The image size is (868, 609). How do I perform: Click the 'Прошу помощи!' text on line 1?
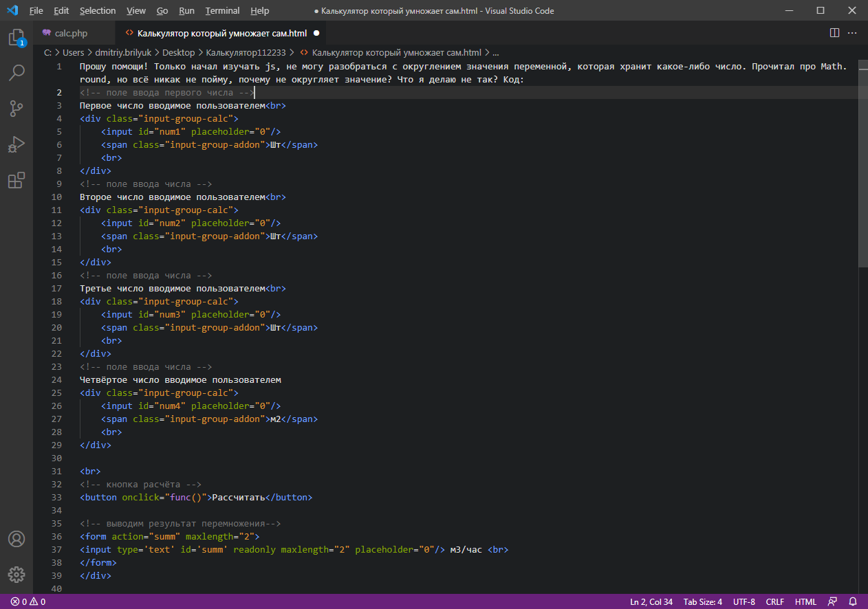pos(114,67)
